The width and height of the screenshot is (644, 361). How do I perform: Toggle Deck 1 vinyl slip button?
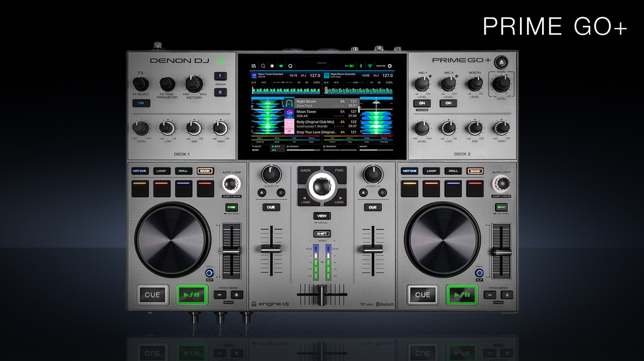209,273
